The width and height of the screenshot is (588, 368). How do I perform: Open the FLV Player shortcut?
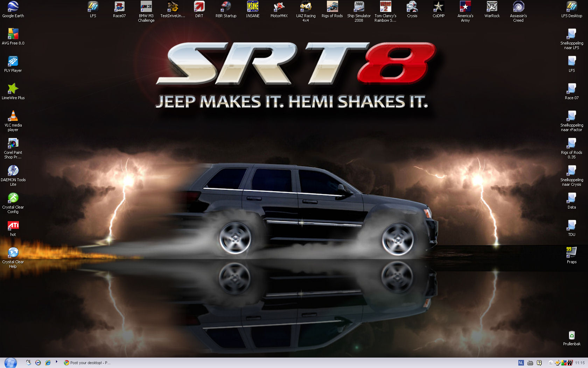tap(13, 64)
